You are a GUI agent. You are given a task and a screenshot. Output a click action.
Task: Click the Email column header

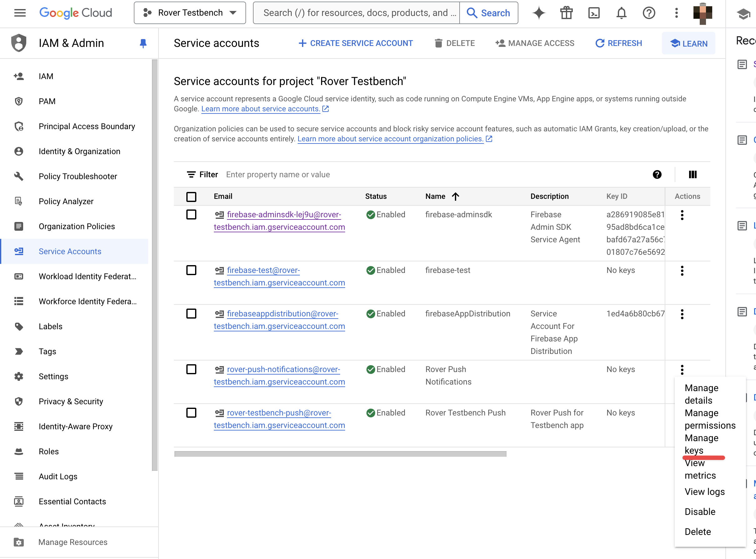coord(223,197)
